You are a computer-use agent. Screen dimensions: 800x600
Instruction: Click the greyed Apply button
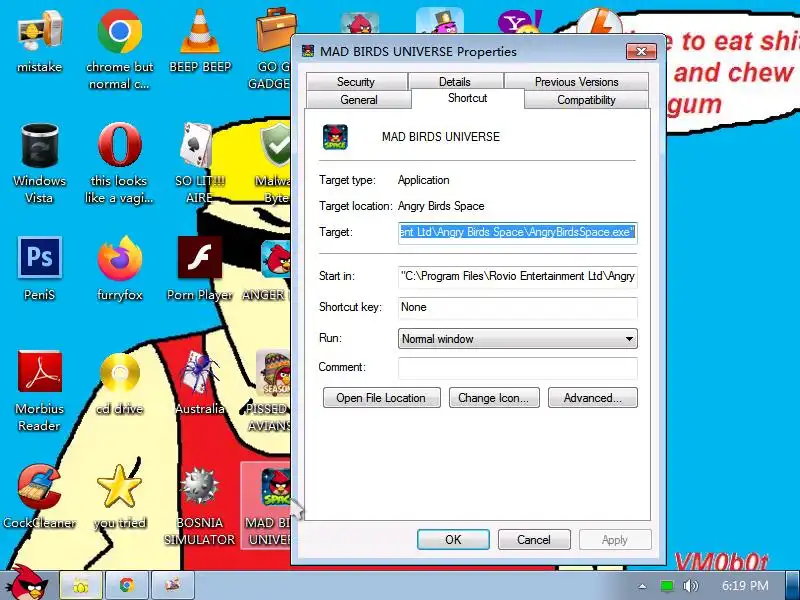pyautogui.click(x=615, y=539)
